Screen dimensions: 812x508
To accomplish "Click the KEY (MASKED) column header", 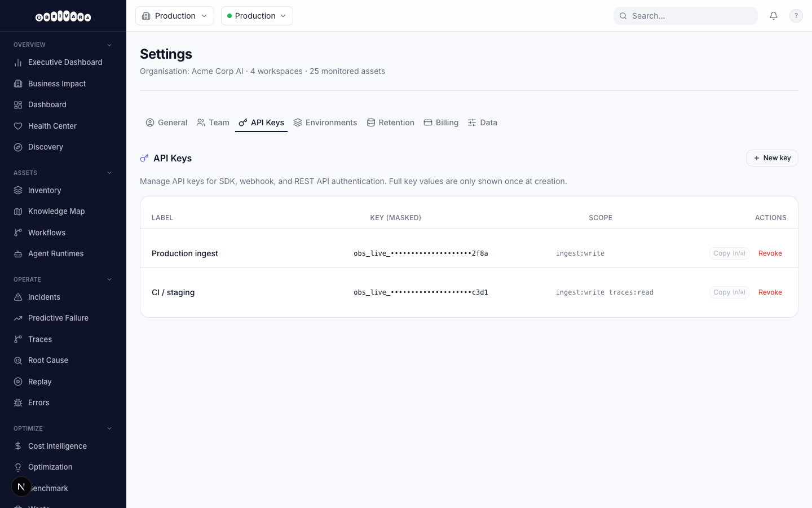I will coord(396,218).
